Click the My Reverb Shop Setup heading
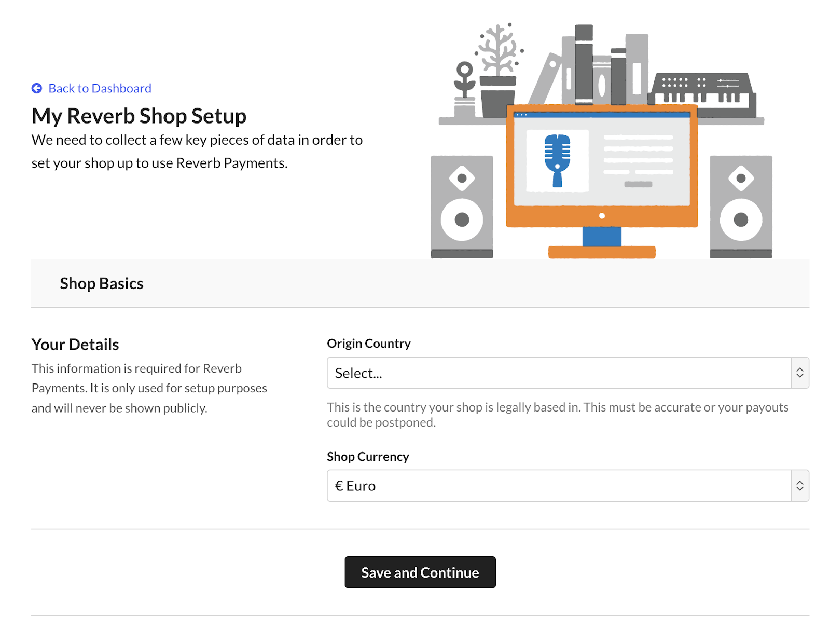 pos(139,116)
